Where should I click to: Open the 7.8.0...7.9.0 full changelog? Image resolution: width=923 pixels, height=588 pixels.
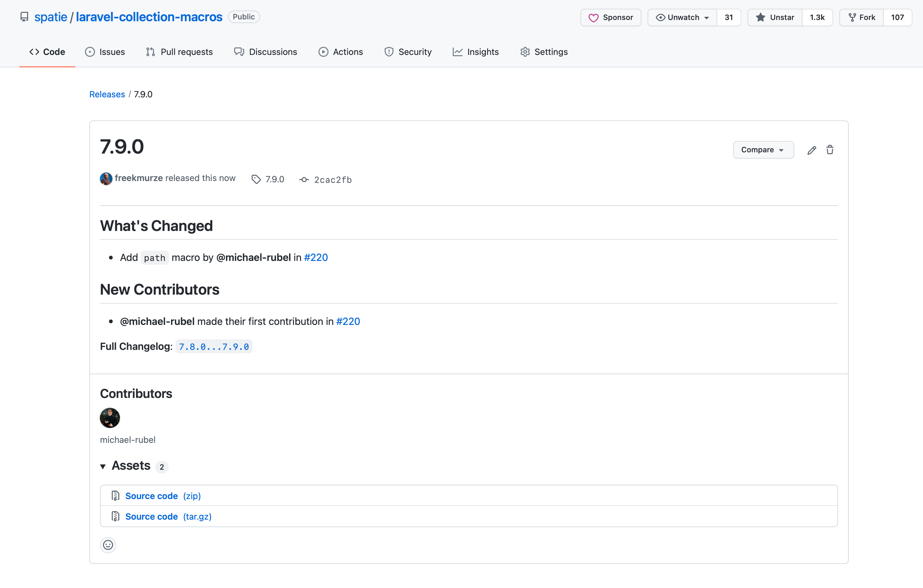214,347
